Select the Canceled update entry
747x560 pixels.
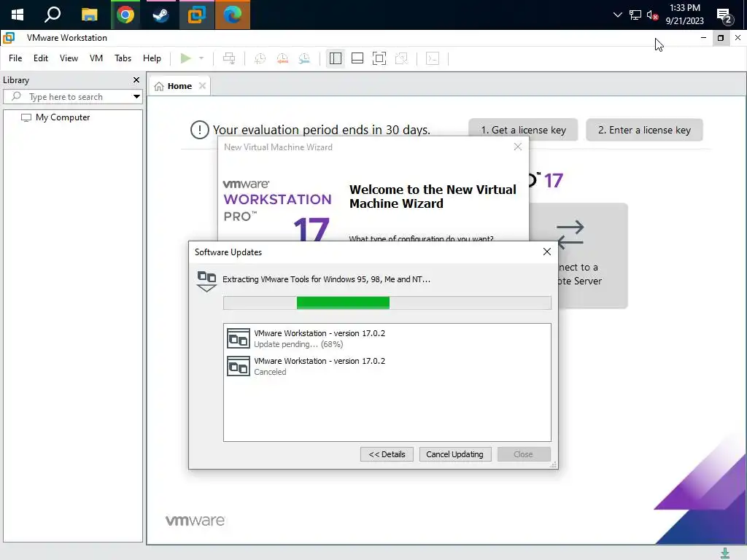387,366
